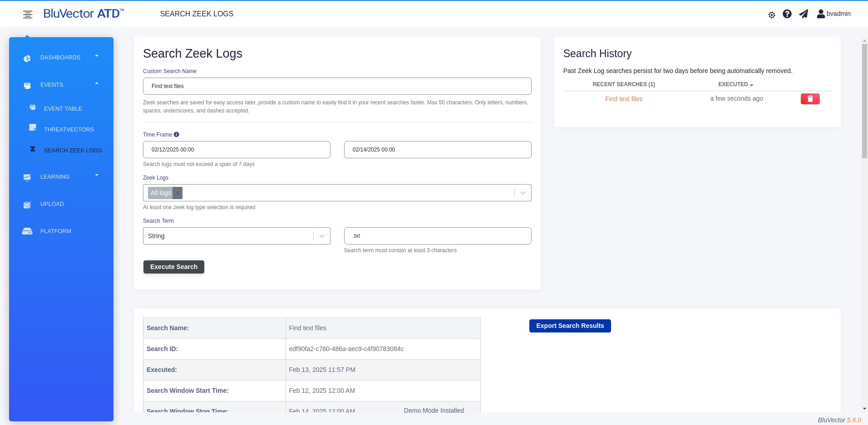Expand the Dashboards menu
868x425 pixels.
point(97,56)
